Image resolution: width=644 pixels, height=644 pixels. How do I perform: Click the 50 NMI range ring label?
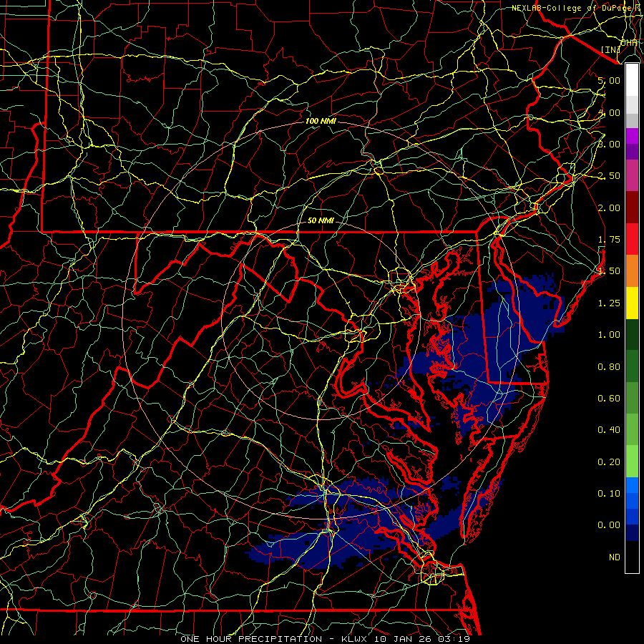(321, 220)
